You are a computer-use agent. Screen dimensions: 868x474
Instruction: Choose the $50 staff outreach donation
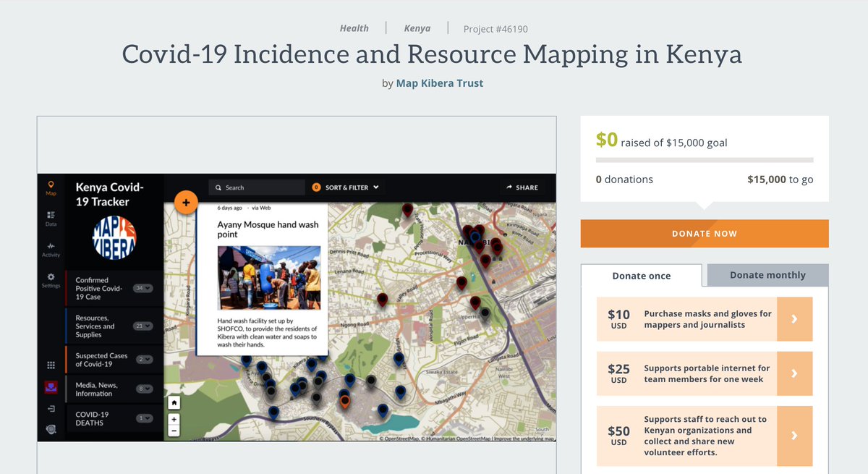click(x=705, y=436)
